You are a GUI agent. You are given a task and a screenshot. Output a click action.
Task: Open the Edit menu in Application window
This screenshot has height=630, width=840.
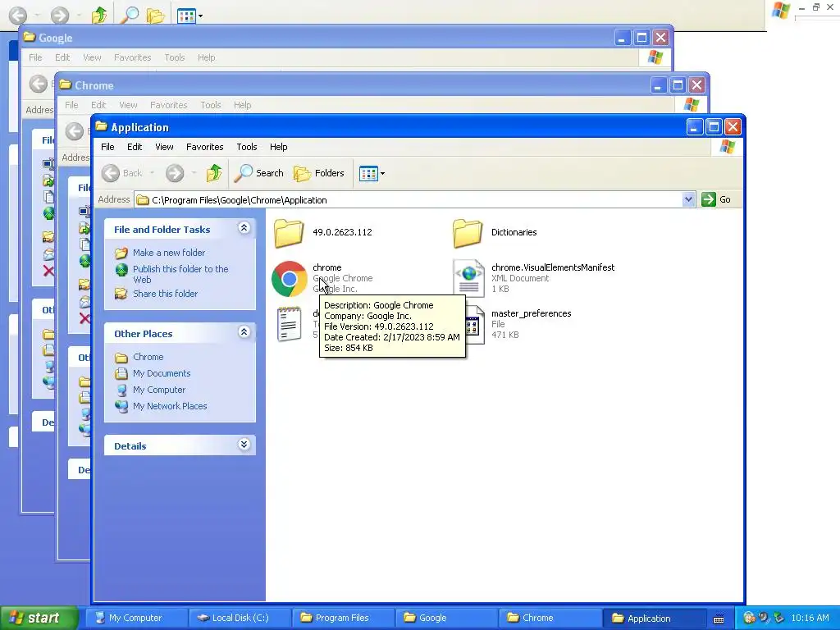point(135,147)
